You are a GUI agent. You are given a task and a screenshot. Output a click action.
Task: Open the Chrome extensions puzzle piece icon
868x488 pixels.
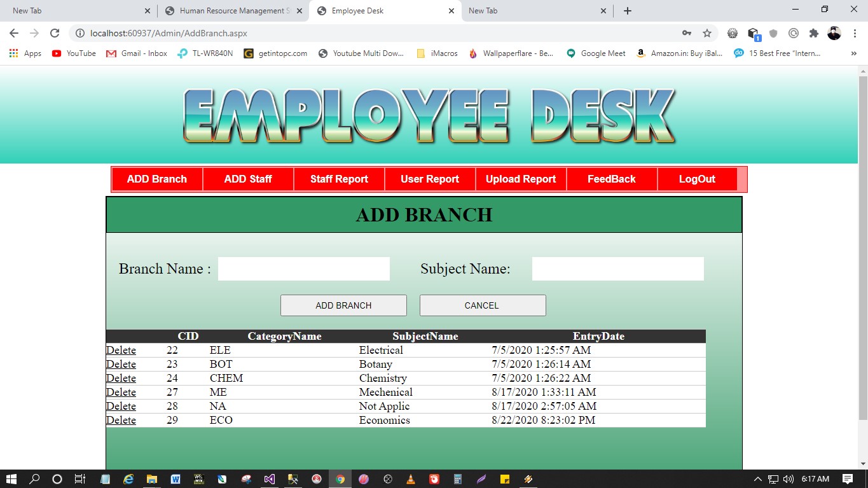pyautogui.click(x=813, y=33)
